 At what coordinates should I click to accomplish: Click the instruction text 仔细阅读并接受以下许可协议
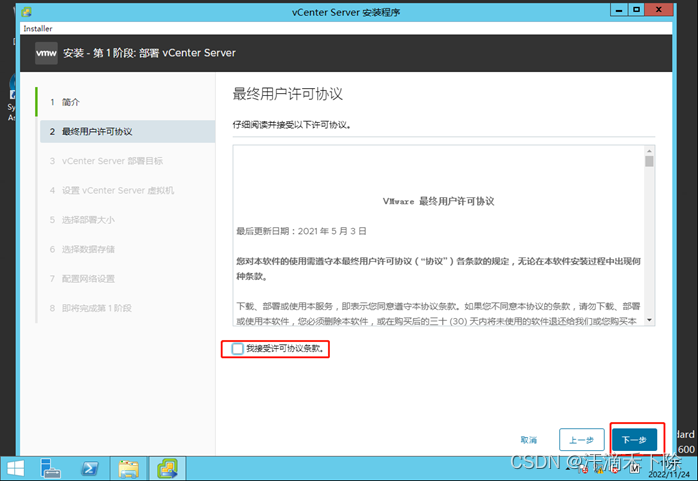pyautogui.click(x=292, y=125)
